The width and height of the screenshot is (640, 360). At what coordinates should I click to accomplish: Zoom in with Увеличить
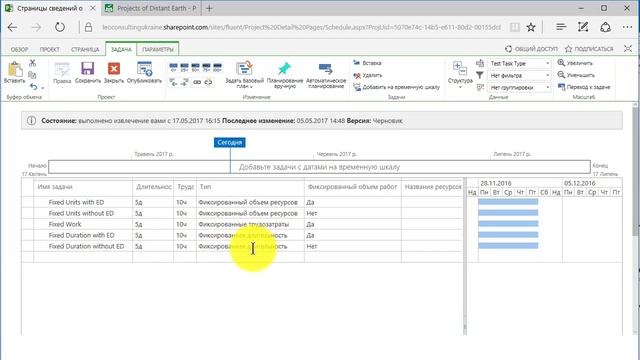click(x=575, y=63)
